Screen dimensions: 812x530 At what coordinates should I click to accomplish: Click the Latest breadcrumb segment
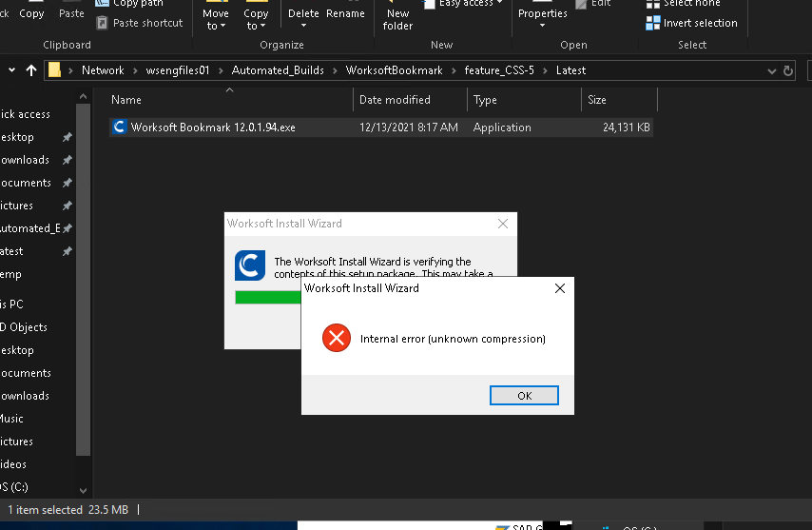(570, 70)
